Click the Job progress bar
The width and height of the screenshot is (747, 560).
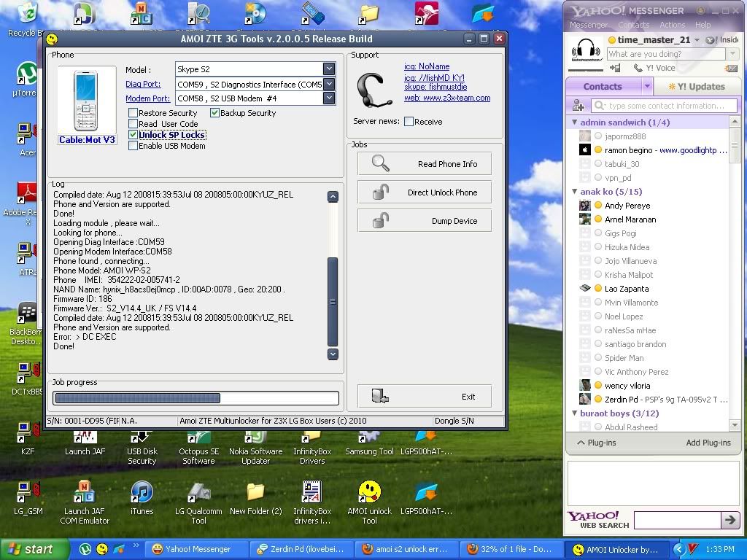point(196,397)
